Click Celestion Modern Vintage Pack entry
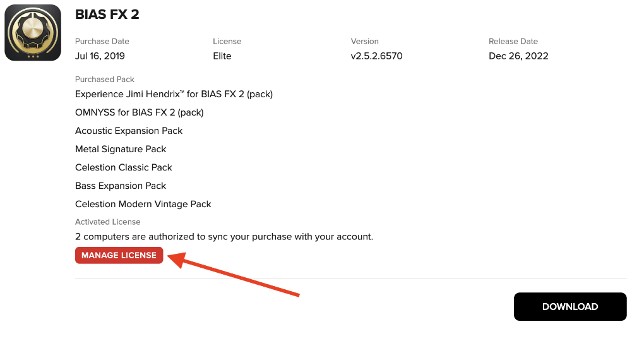644x341 pixels. click(143, 204)
